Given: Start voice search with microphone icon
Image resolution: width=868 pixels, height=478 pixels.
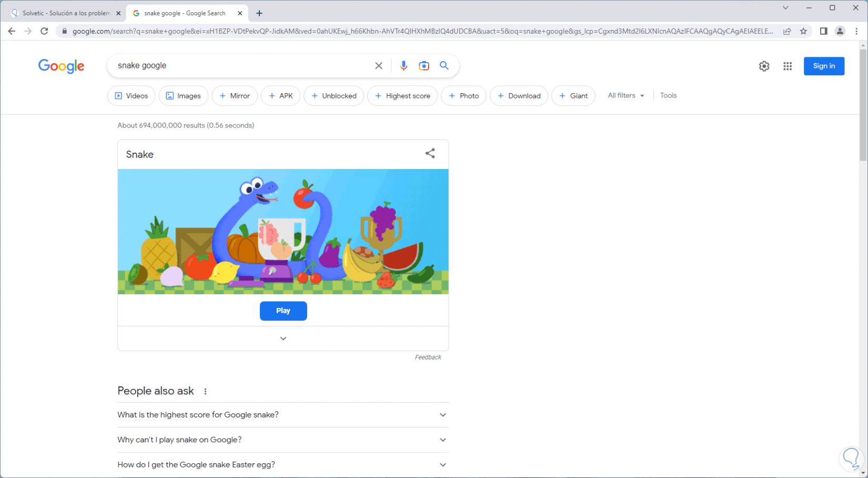Looking at the screenshot, I should pyautogui.click(x=403, y=66).
